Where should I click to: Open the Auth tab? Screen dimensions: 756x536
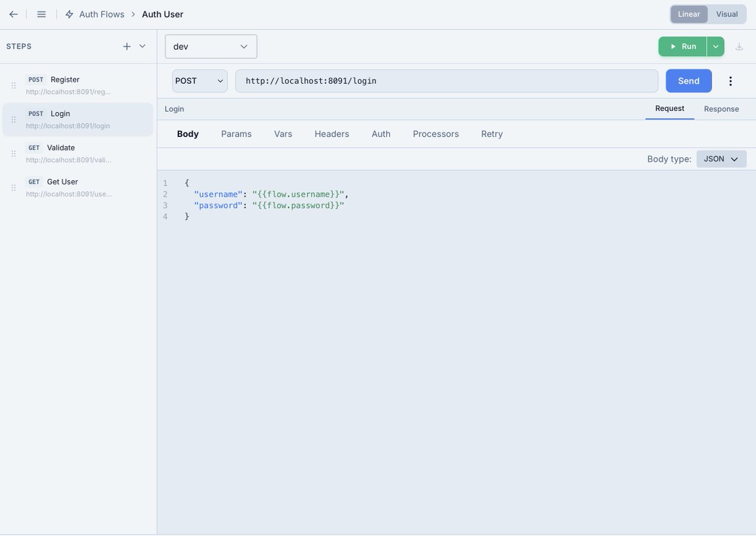pos(381,134)
